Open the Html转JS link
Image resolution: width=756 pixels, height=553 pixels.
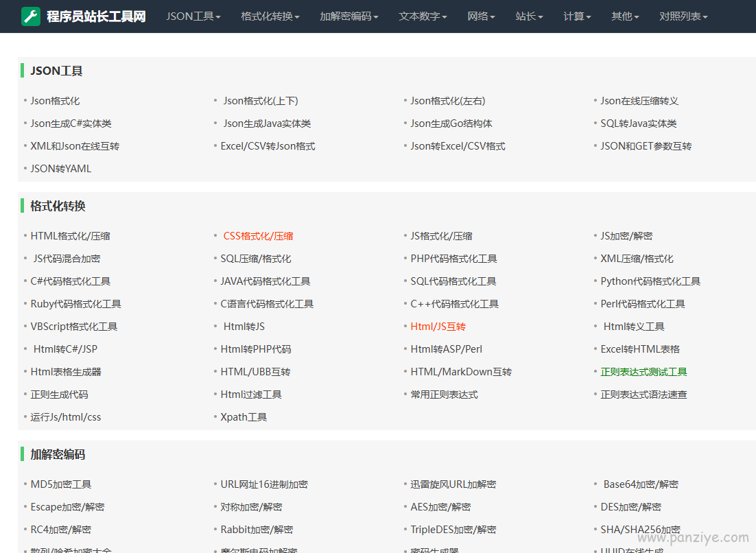[x=244, y=327]
